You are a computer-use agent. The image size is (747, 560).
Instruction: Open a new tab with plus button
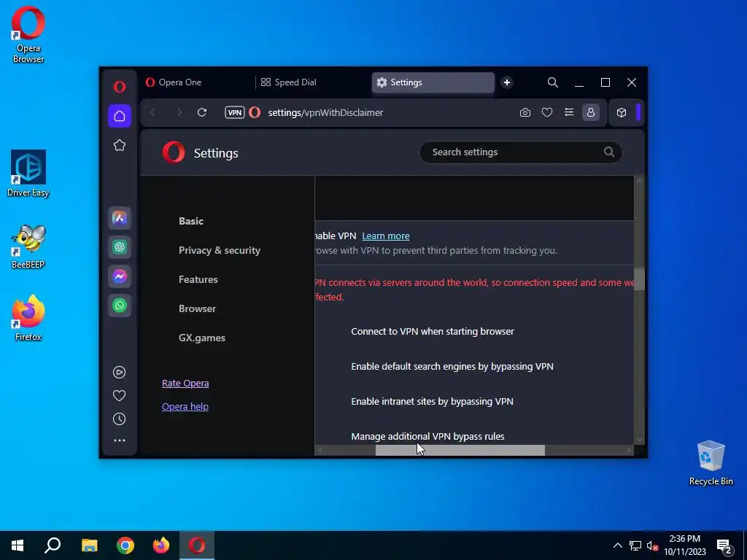507,82
